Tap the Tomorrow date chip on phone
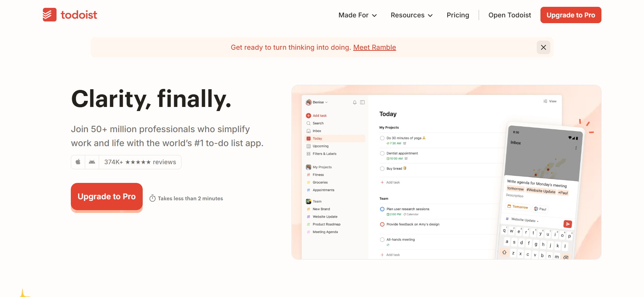This screenshot has height=297, width=644. tap(518, 207)
